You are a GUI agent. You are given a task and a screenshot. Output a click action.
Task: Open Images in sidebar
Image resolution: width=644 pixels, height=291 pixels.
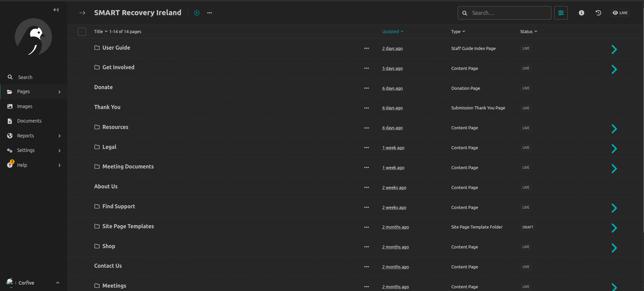click(33, 106)
